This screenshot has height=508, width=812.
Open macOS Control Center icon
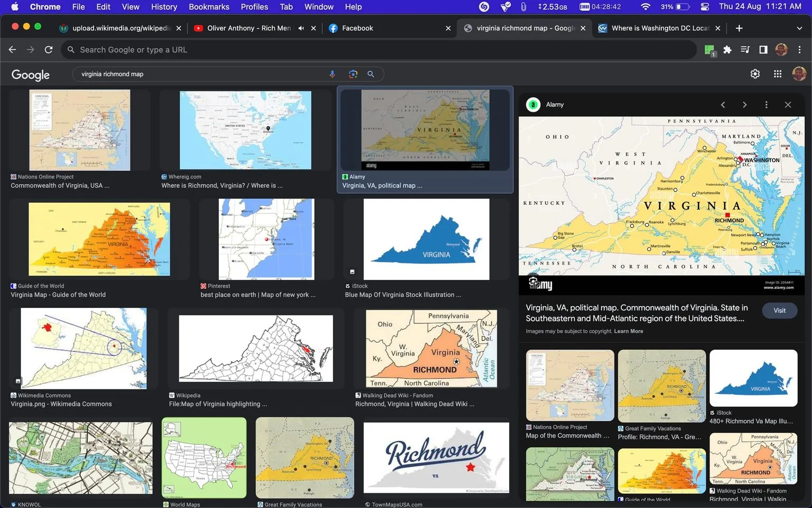(705, 7)
